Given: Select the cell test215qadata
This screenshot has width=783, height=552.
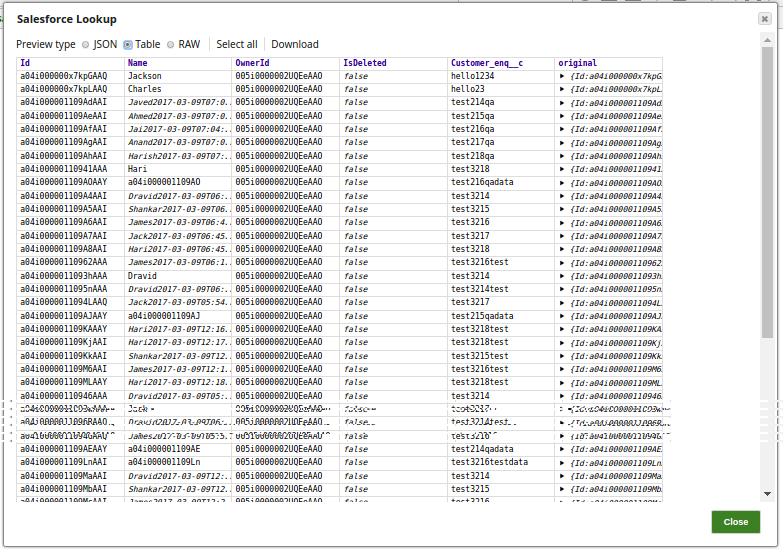Looking at the screenshot, I should 501,316.
